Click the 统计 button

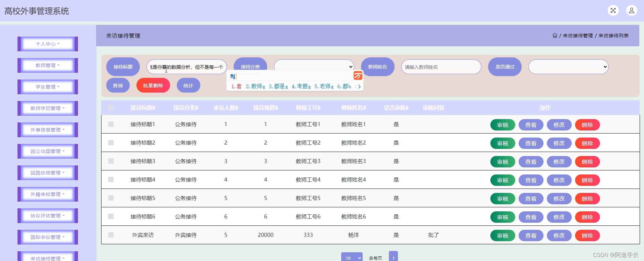tap(188, 86)
